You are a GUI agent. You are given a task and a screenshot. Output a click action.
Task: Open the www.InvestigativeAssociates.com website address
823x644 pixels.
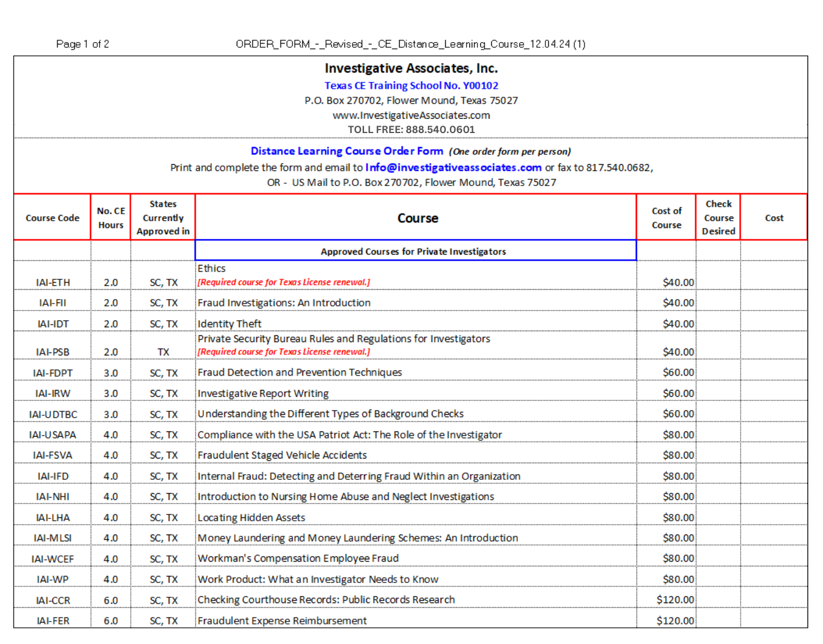[411, 115]
